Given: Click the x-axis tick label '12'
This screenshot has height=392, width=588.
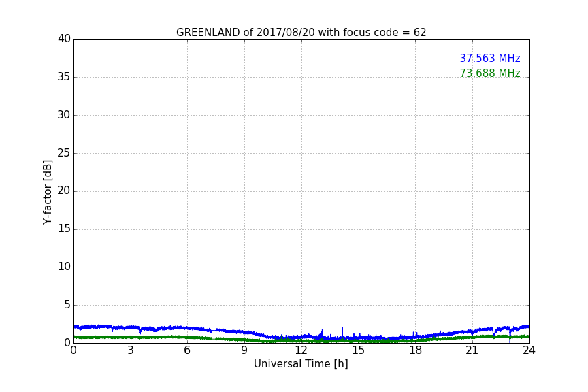Looking at the screenshot, I should 301,350.
